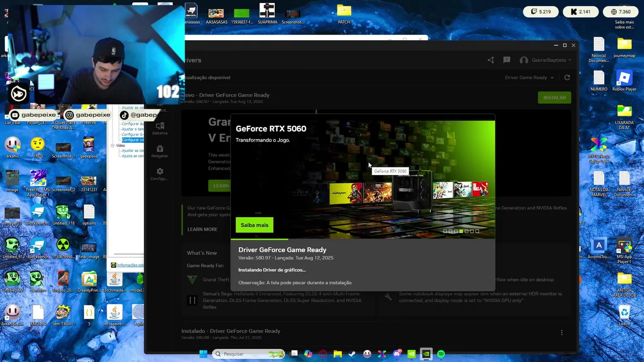Open MSI App Player 1 shortcut at right edge

(624, 251)
